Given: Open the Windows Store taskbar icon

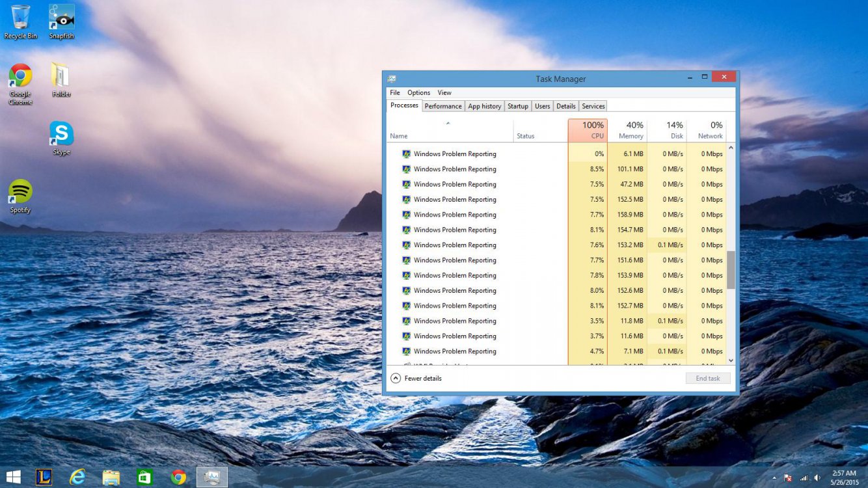Looking at the screenshot, I should (x=144, y=478).
